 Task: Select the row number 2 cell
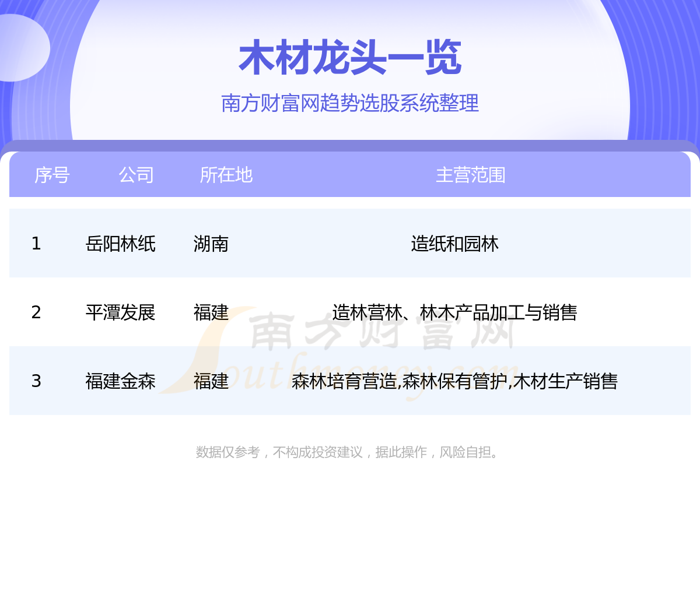point(36,312)
